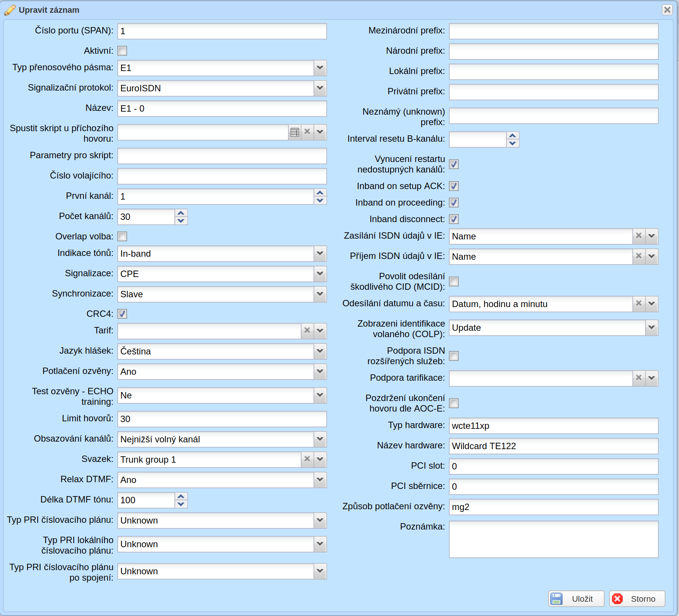Open Signalizační protokol dropdown

[320, 88]
